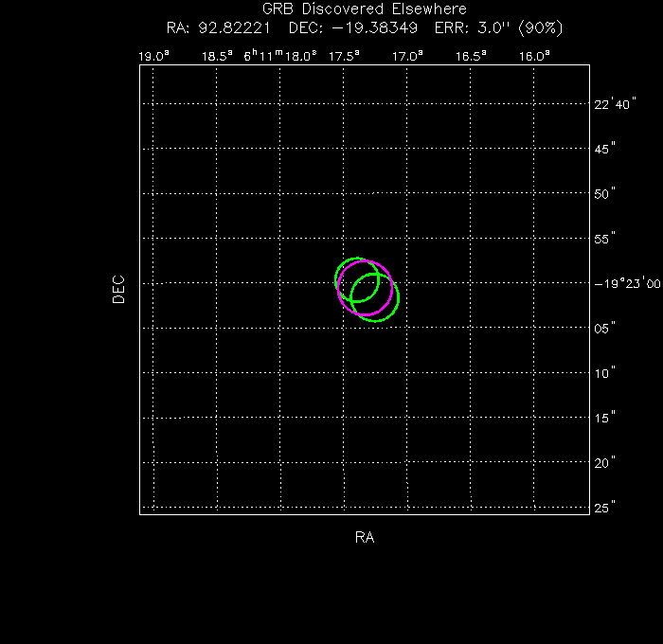Select the DEC: -19.38349 value

[x=353, y=27]
